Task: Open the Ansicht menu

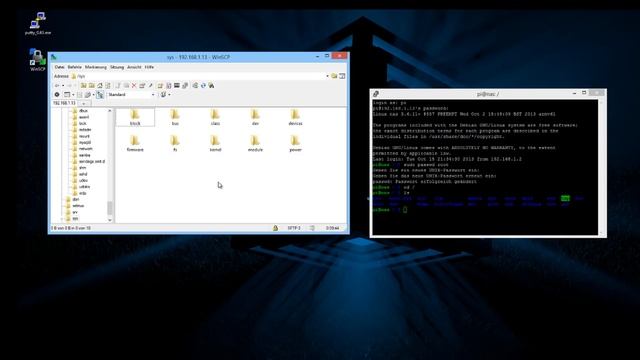Action: [134, 67]
